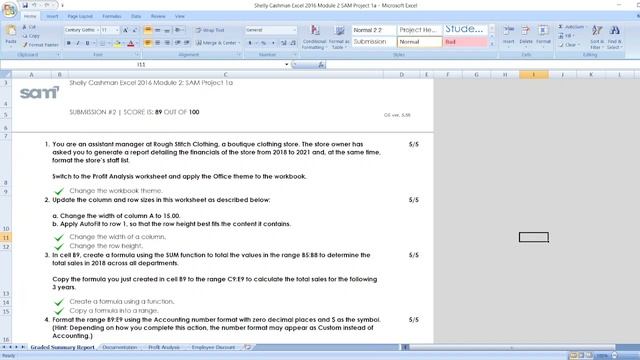The image size is (640, 360).
Task: Open the Formulas ribbon tab
Action: pos(112,16)
